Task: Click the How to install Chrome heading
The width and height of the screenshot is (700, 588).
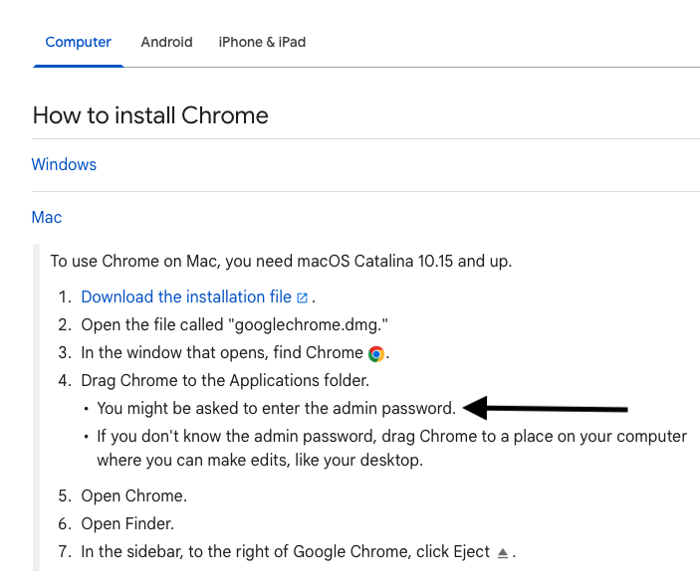Action: (x=150, y=115)
